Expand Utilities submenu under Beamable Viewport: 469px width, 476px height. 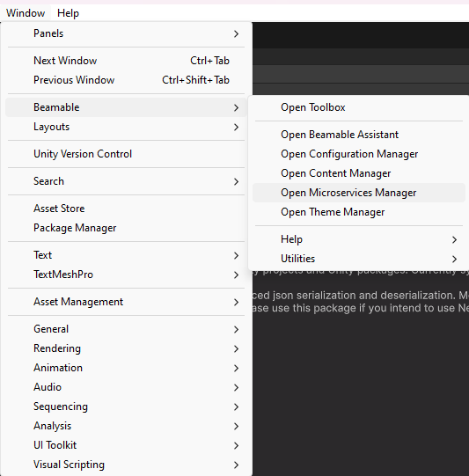coord(359,259)
